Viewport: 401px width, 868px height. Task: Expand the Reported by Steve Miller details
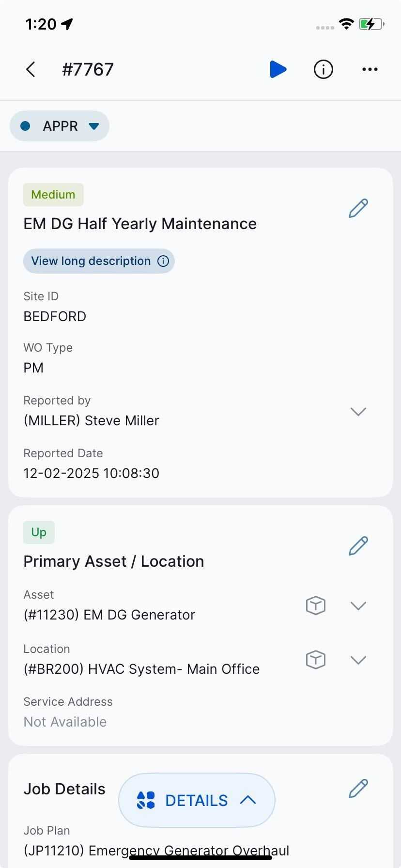(x=358, y=412)
